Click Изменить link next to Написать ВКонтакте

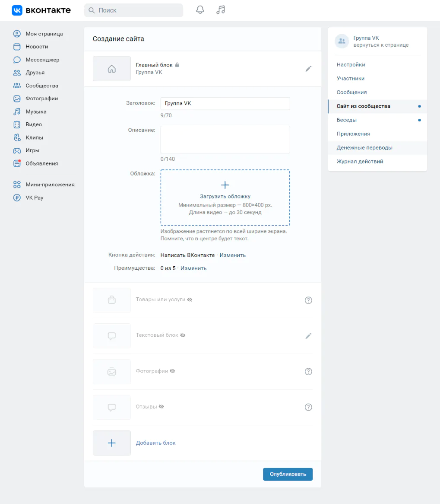click(232, 255)
